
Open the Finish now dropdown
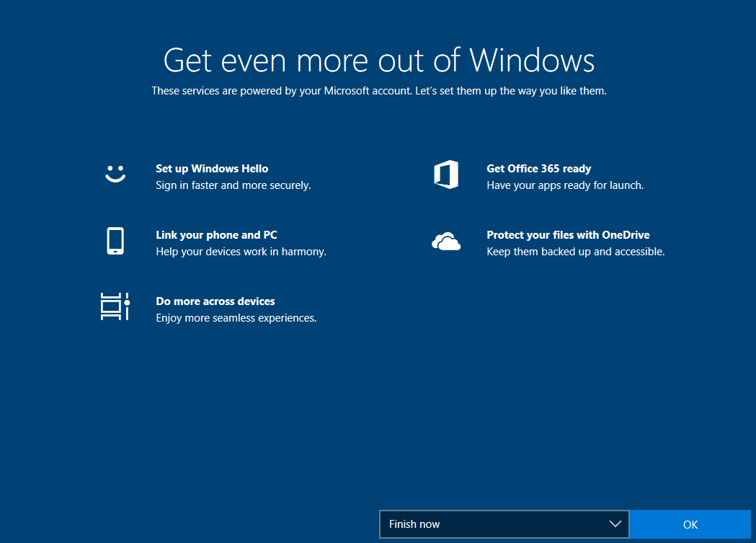click(x=504, y=524)
